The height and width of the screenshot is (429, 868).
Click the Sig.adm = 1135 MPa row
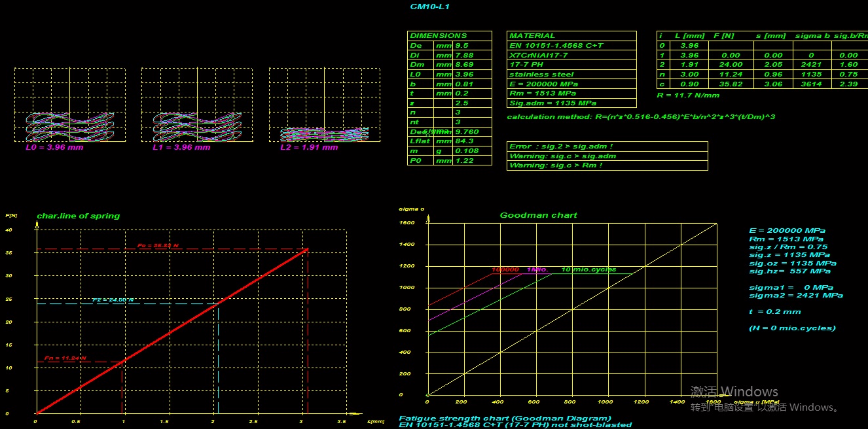[x=552, y=103]
